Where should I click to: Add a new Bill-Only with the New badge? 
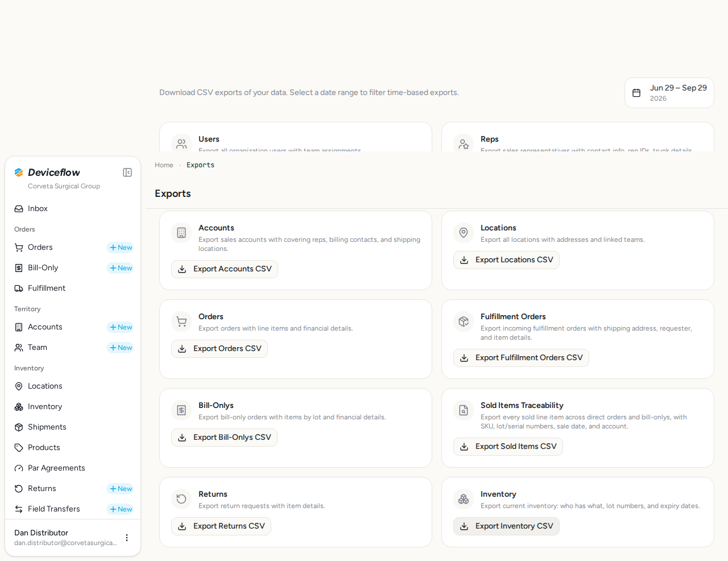121,268
